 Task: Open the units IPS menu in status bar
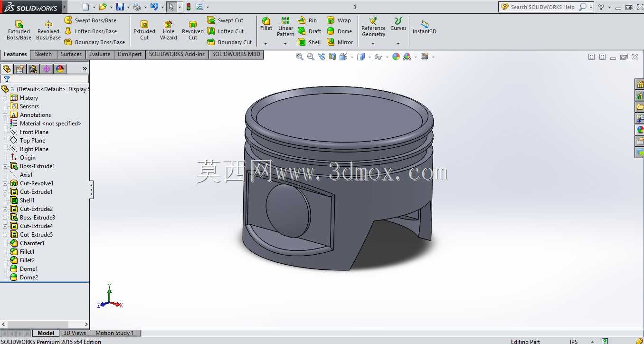(574, 341)
